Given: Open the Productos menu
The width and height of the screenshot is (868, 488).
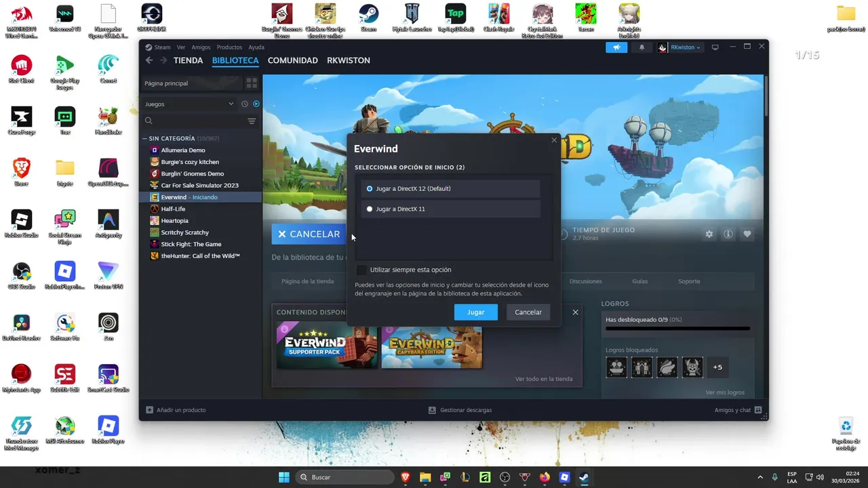Looking at the screenshot, I should coord(229,47).
